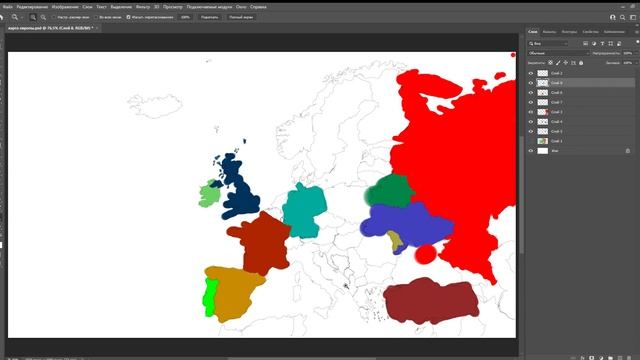
Task: Select the Фон layer thumbnail
Action: 542,151
